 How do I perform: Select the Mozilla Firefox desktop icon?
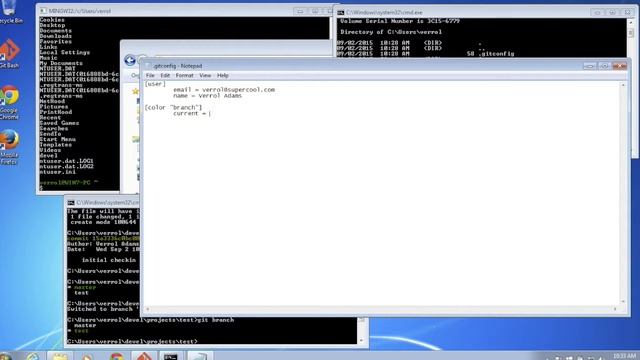[10, 147]
